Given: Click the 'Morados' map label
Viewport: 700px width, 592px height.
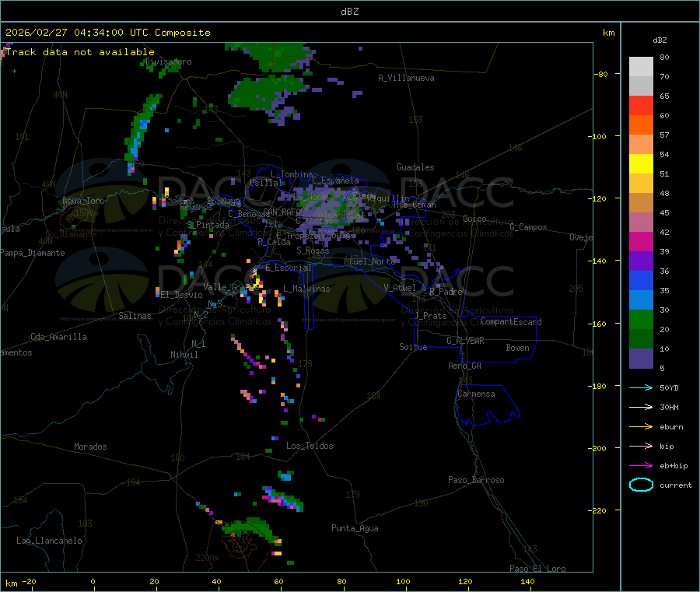Looking at the screenshot, I should (91, 447).
